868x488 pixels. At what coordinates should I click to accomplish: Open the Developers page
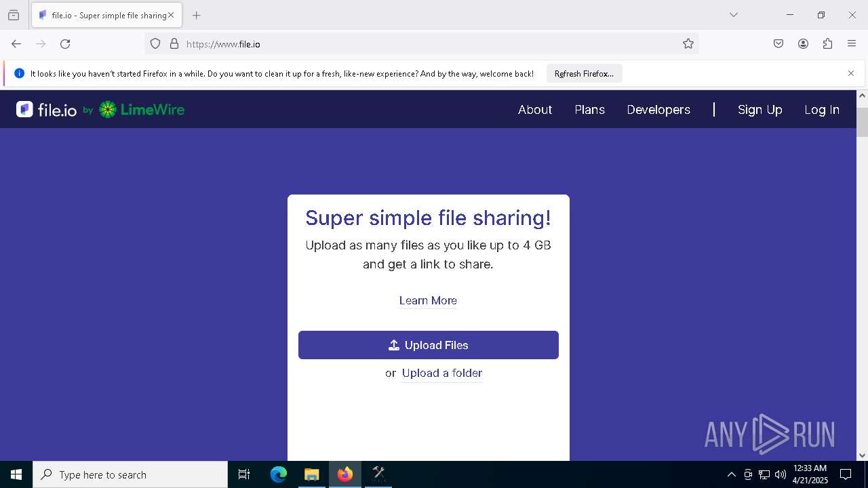(x=658, y=110)
